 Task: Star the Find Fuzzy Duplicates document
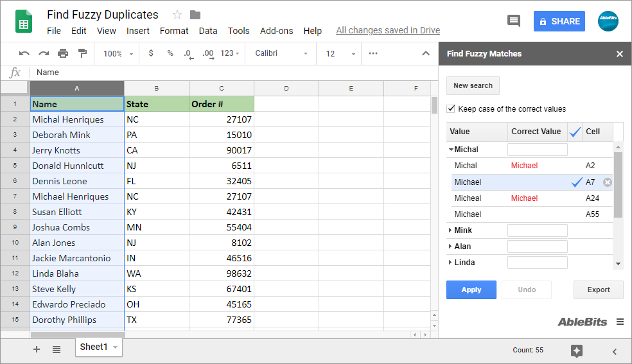coord(177,15)
